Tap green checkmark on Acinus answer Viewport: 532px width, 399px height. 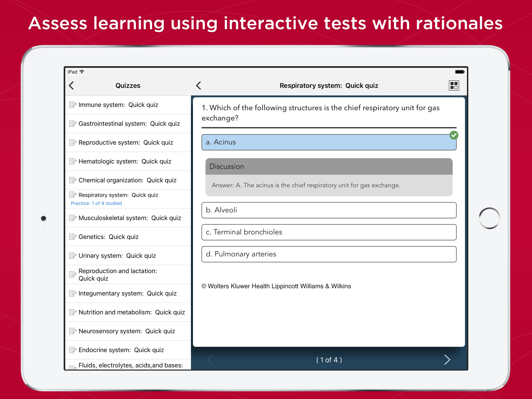tap(454, 135)
